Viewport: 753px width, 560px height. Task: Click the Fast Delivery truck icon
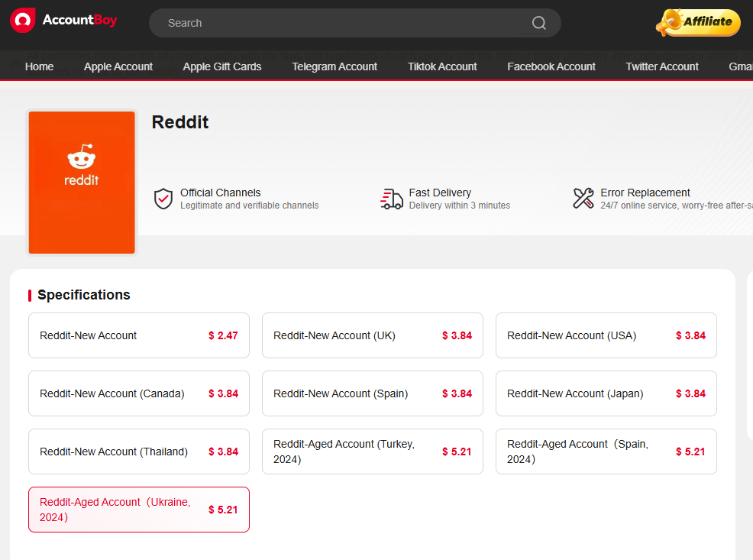click(391, 199)
